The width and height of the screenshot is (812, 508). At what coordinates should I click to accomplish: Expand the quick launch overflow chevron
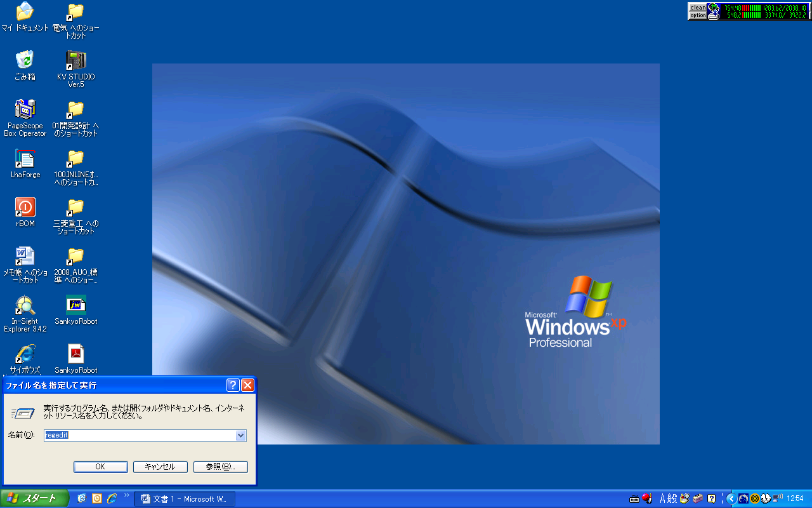click(x=126, y=495)
